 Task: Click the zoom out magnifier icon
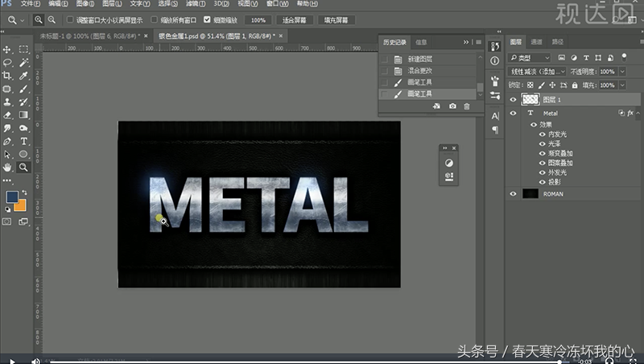click(52, 19)
